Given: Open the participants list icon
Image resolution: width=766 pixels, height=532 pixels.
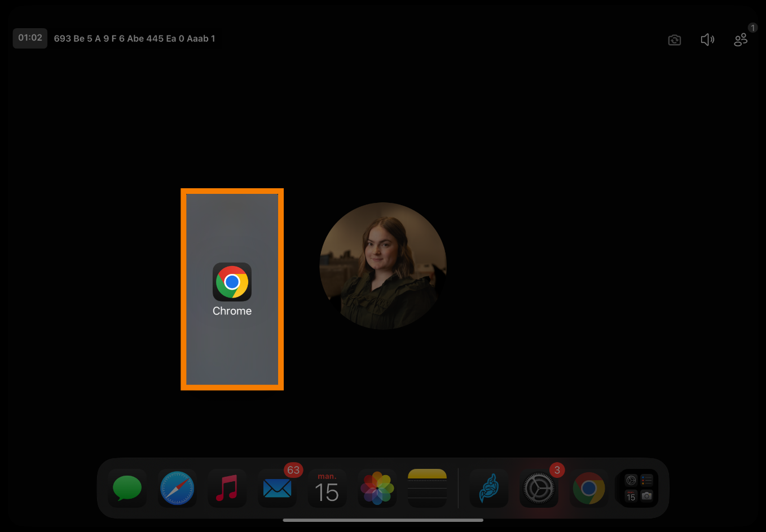Looking at the screenshot, I should 741,39.
